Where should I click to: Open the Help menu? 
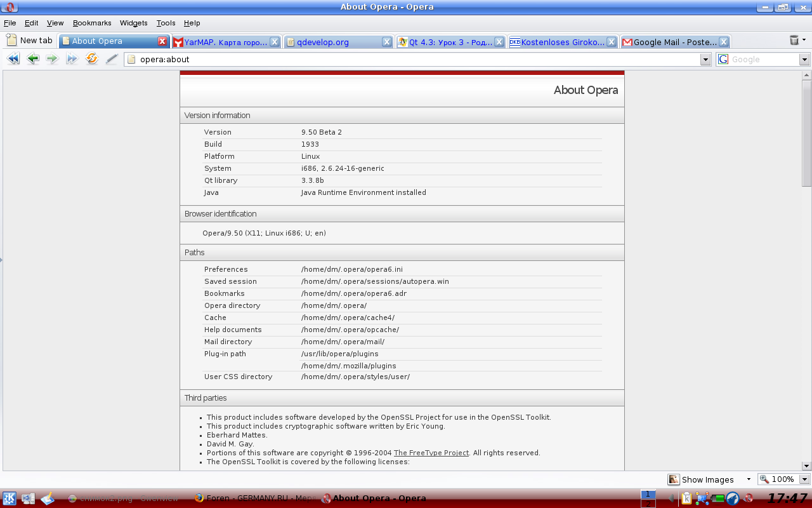[192, 23]
